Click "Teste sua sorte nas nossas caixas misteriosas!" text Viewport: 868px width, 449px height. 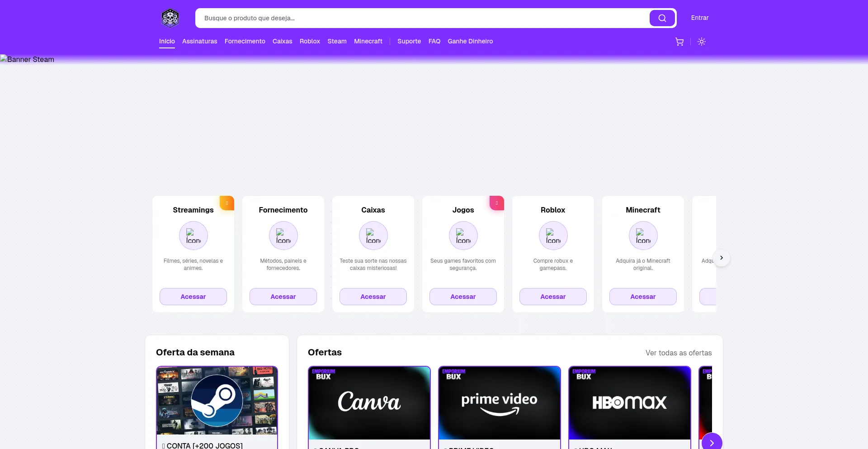pos(373,265)
